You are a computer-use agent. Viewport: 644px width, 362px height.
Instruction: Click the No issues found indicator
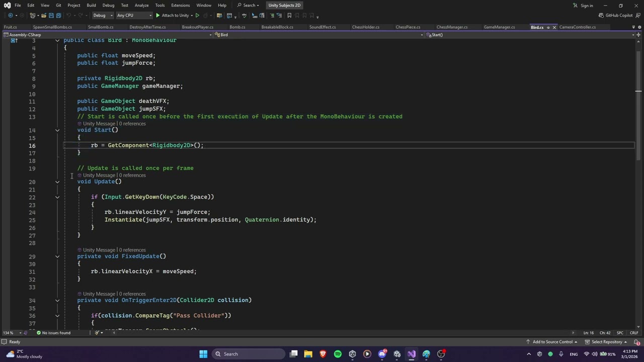pos(53,333)
